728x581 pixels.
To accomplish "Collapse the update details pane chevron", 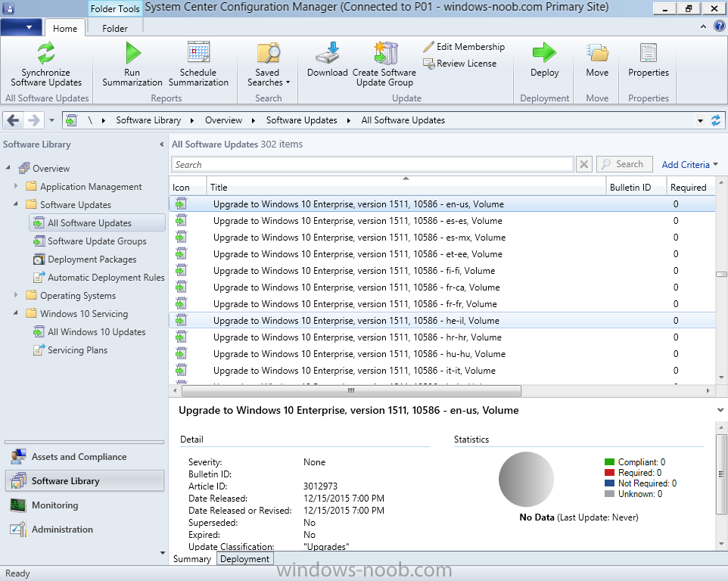I will [x=720, y=410].
